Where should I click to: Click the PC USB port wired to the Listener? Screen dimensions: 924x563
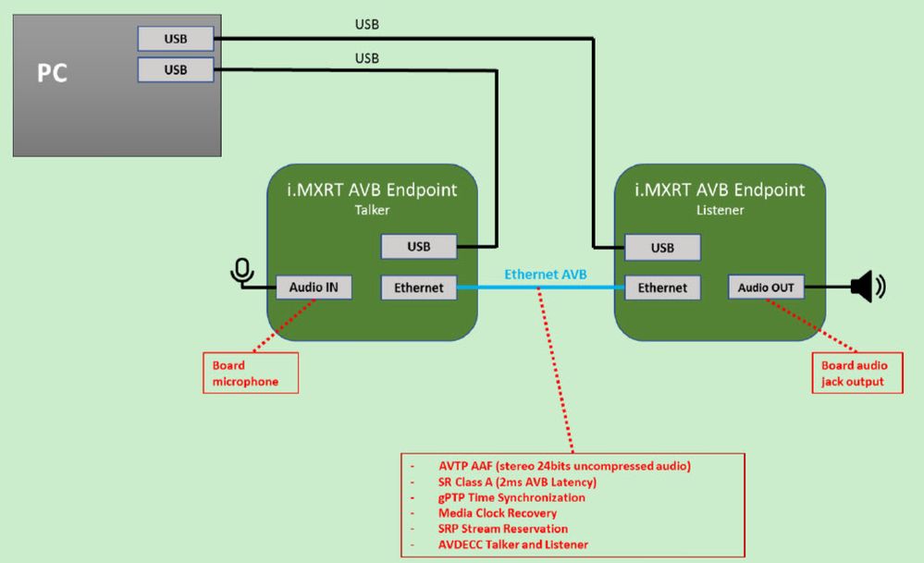tap(176, 39)
